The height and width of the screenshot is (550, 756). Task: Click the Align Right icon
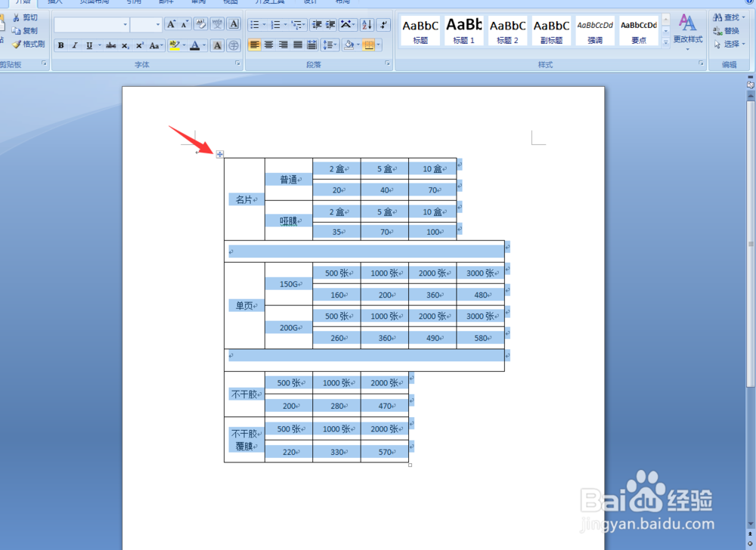283,45
